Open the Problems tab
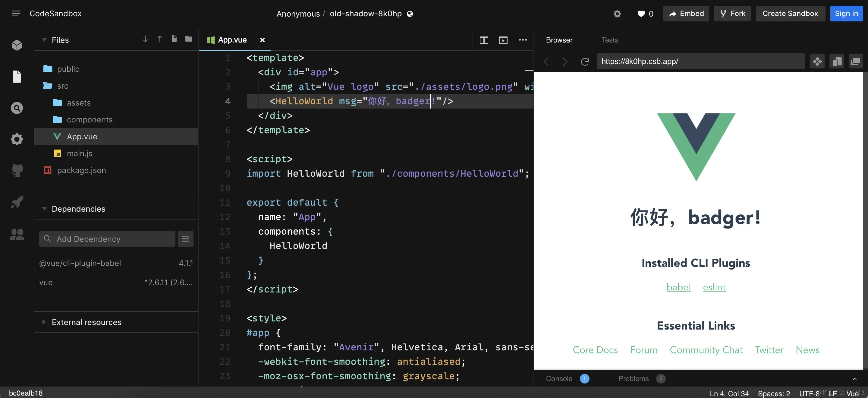The height and width of the screenshot is (398, 868). coord(633,378)
